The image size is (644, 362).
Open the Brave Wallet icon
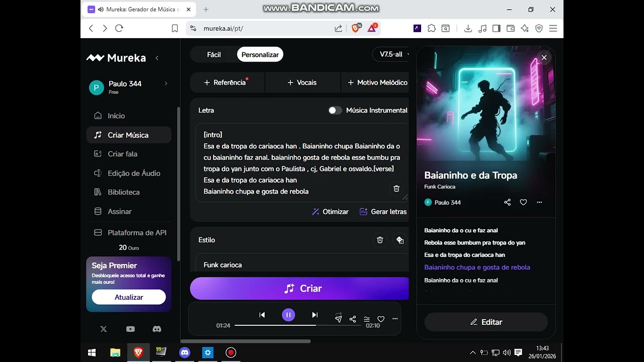pos(511,28)
